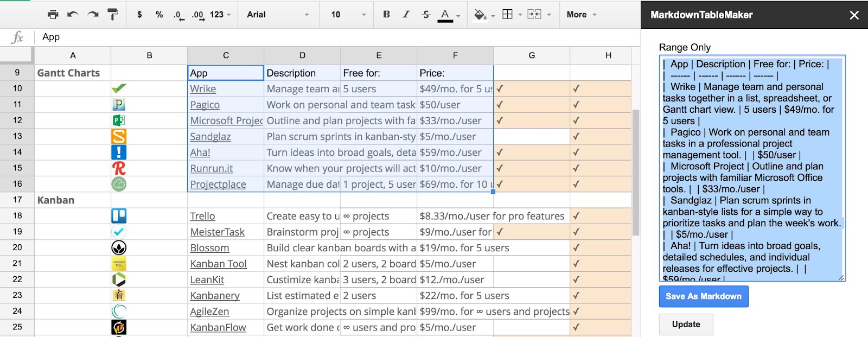Open the Runrun.it link

(212, 169)
